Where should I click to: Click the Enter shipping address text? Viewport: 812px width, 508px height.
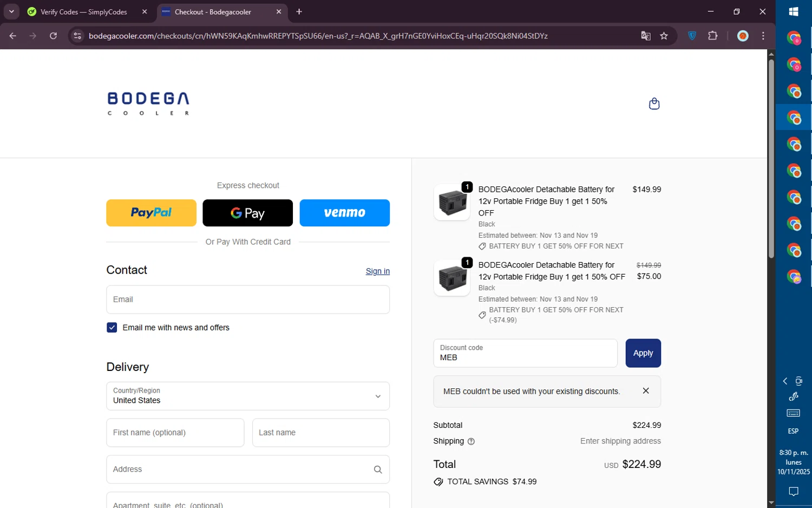pyautogui.click(x=620, y=441)
